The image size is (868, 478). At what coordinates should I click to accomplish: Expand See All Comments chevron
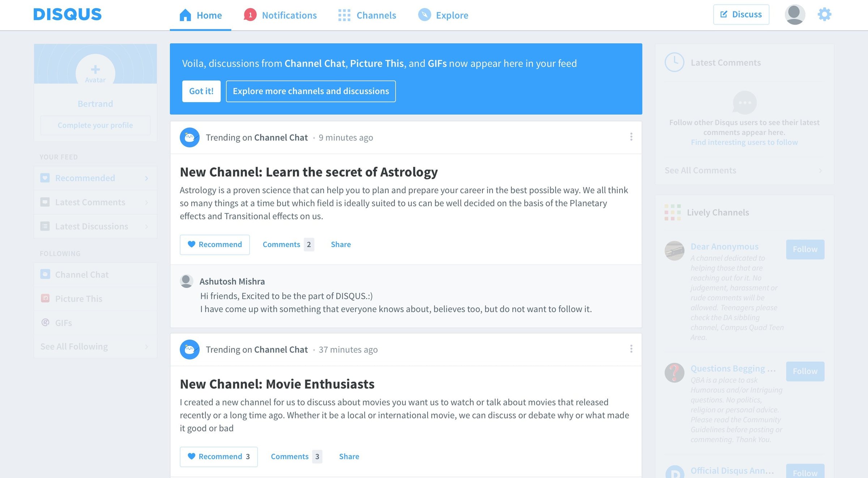tap(820, 171)
